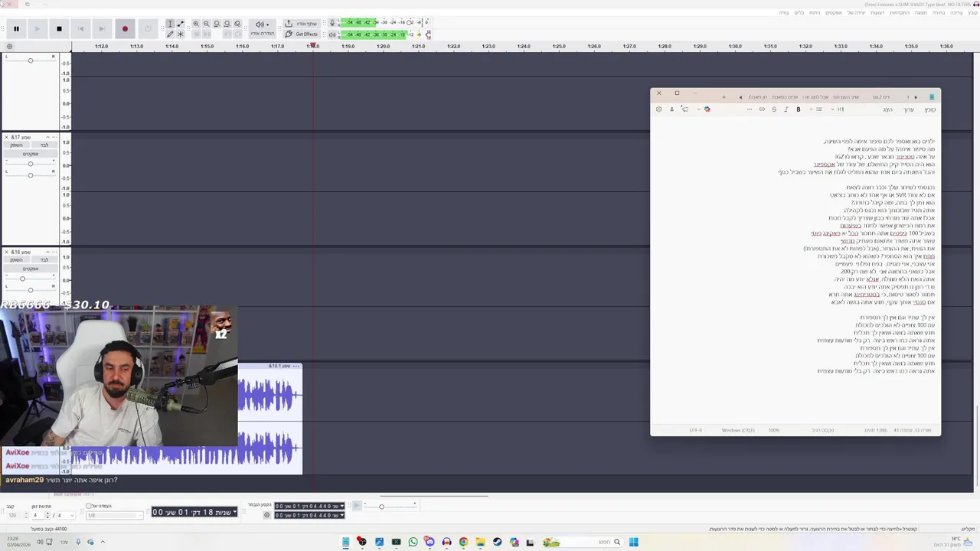This screenshot has width=980, height=551.
Task: Open Copilot icon in Notepad toolbar
Action: pyautogui.click(x=707, y=109)
